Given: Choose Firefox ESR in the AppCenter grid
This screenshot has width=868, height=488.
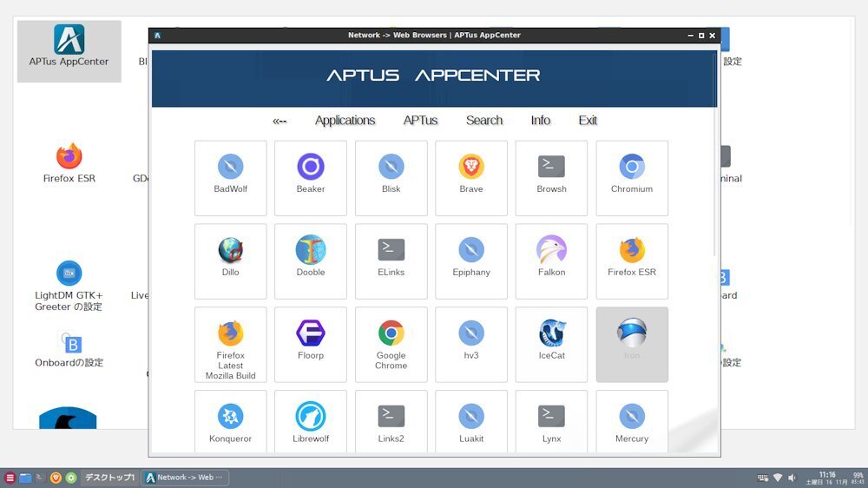Looking at the screenshot, I should click(632, 251).
